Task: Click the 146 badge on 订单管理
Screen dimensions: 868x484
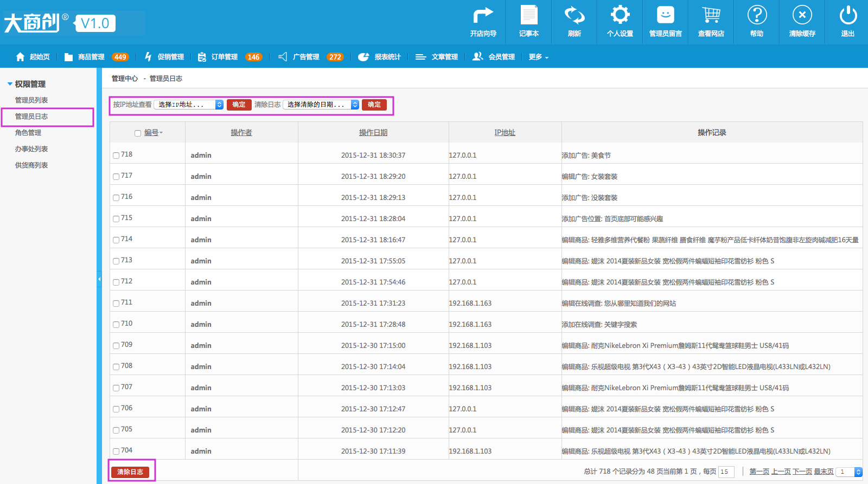Action: tap(253, 57)
